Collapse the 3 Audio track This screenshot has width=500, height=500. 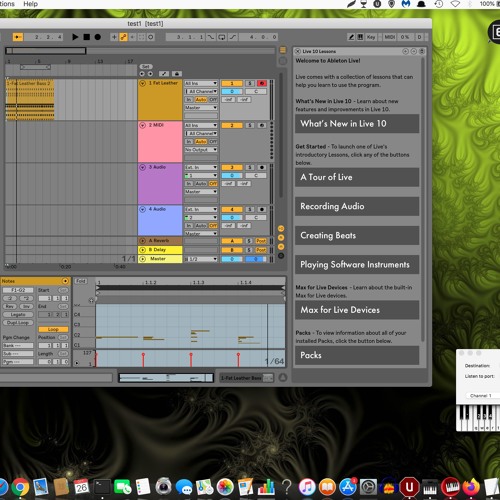coord(142,167)
